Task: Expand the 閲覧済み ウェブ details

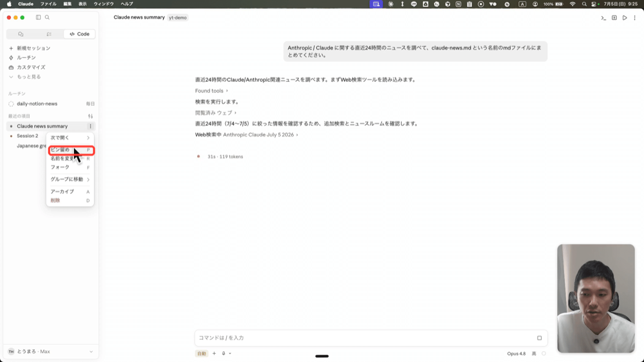Action: pyautogui.click(x=216, y=113)
